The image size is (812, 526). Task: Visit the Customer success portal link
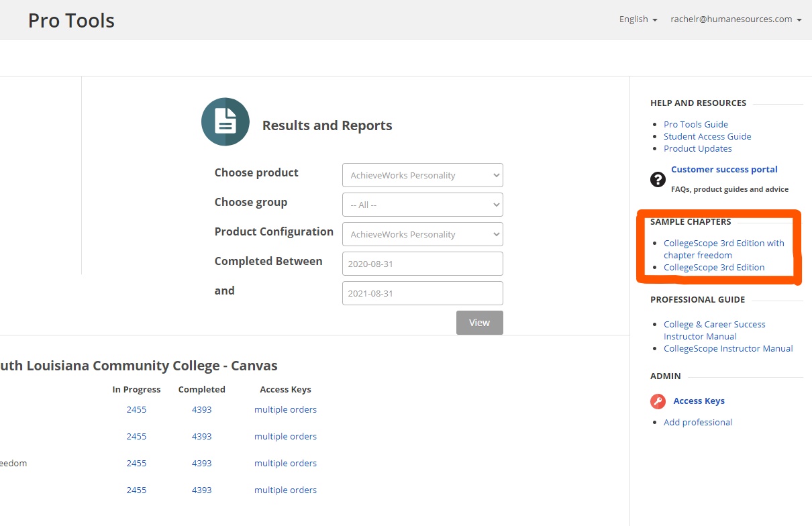(x=724, y=170)
